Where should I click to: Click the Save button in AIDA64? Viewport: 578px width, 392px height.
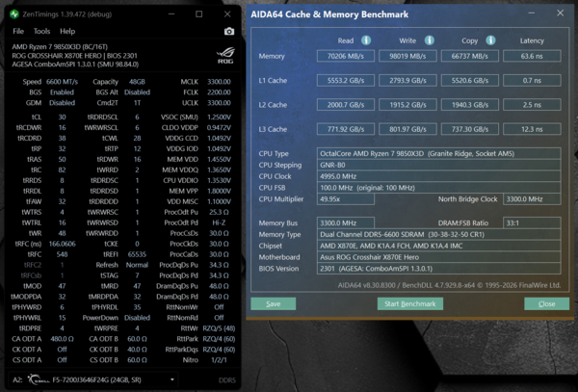pyautogui.click(x=274, y=303)
